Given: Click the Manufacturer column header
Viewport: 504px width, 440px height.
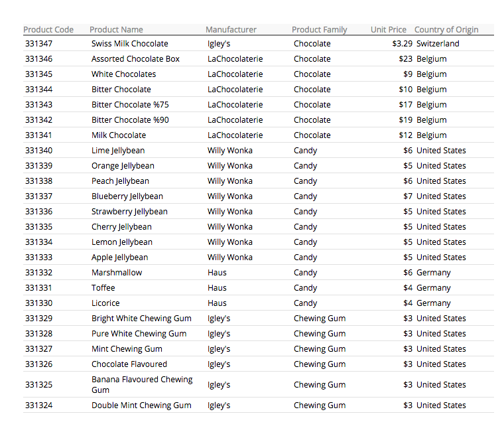Looking at the screenshot, I should [231, 30].
